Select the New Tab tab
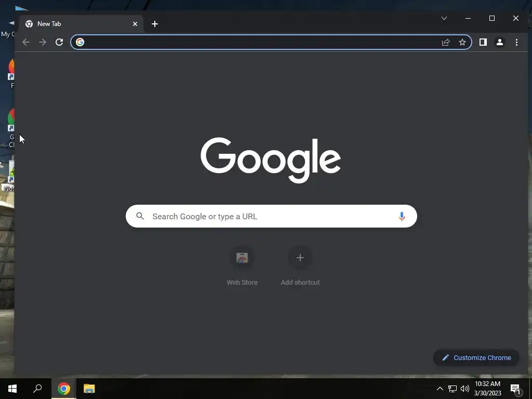 tap(82, 24)
